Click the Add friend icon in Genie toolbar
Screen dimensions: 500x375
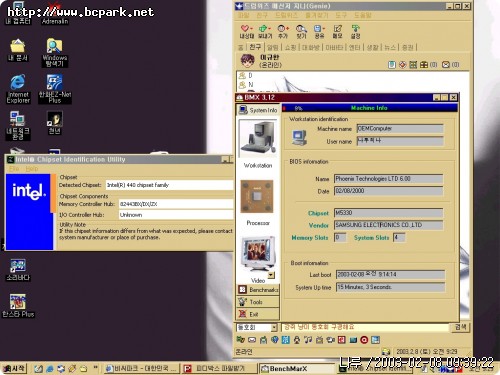click(x=283, y=31)
